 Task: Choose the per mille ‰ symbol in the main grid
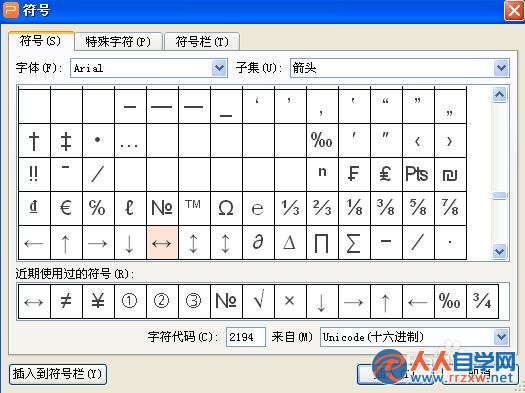click(322, 141)
